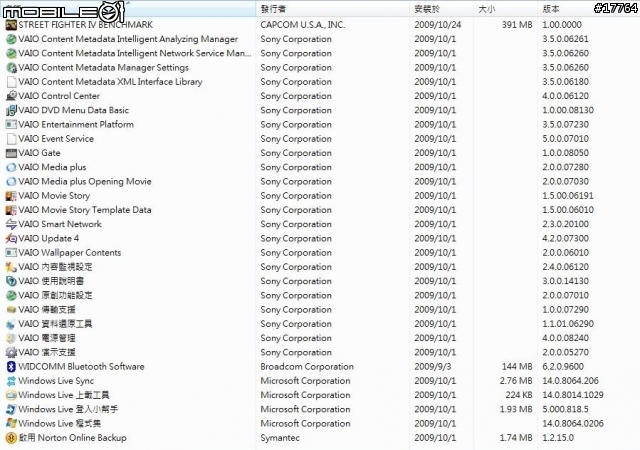Click the VAIO Movie Story icon

click(x=11, y=196)
